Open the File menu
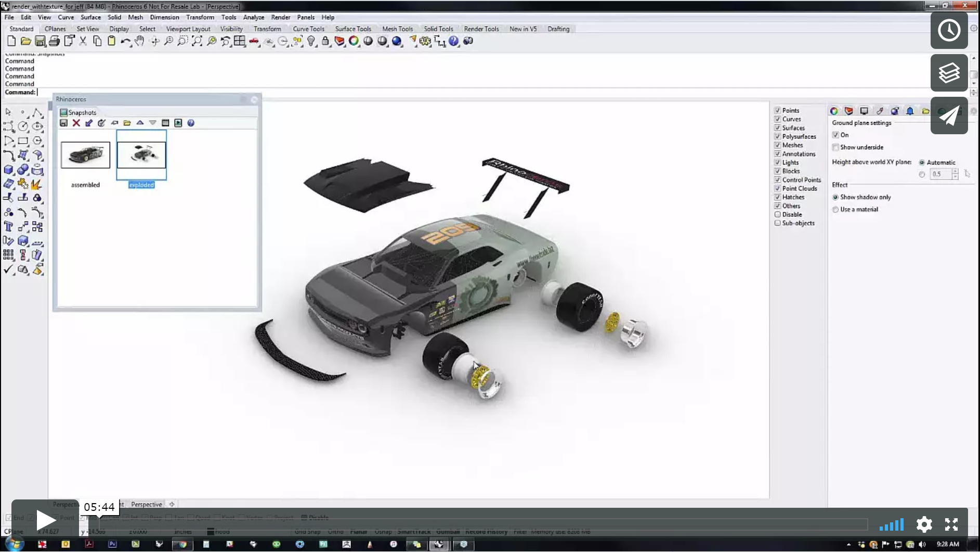Screen dimensions: 980x552 pyautogui.click(x=9, y=17)
